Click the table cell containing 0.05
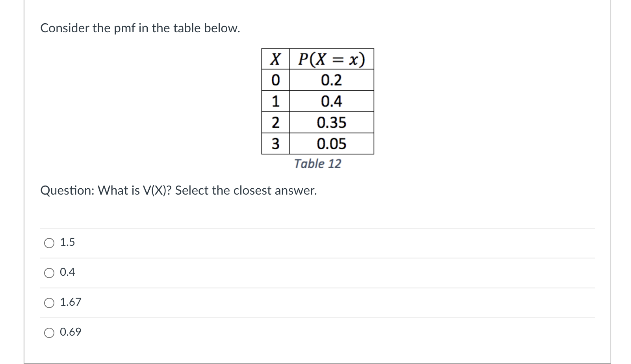The width and height of the screenshot is (631, 364). (331, 144)
